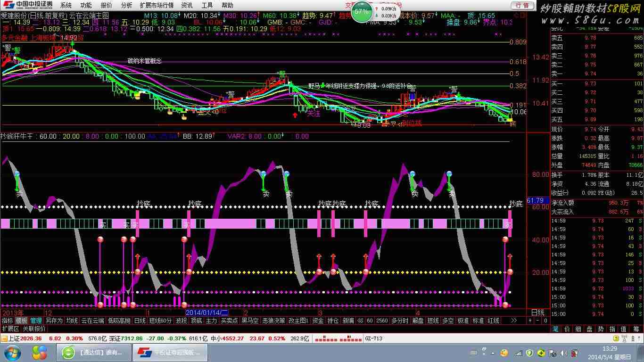
Task: Click the 另存为 save-as button
Action: pos(54,321)
